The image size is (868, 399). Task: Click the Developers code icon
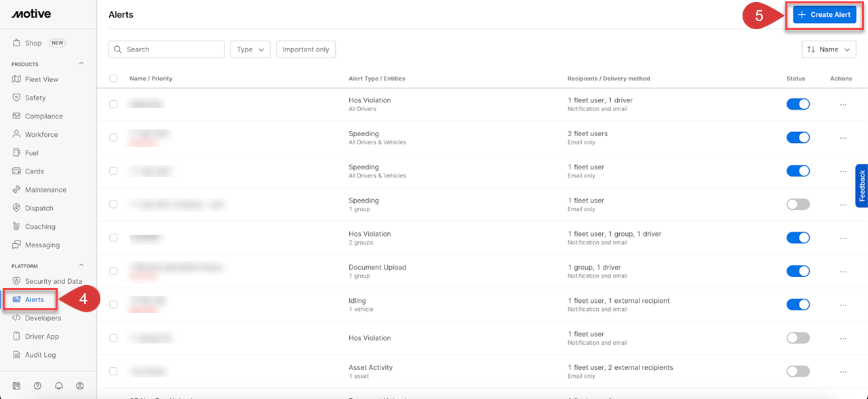coord(17,318)
